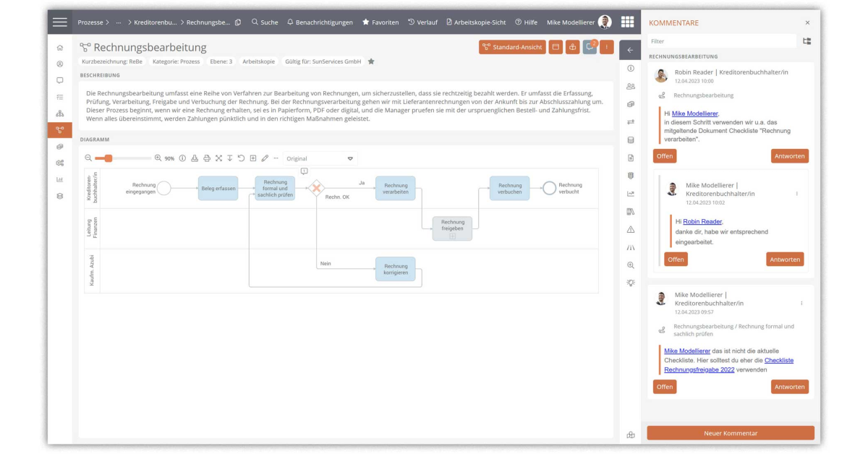
Task: Show roles people icon in right strip
Action: (x=631, y=86)
